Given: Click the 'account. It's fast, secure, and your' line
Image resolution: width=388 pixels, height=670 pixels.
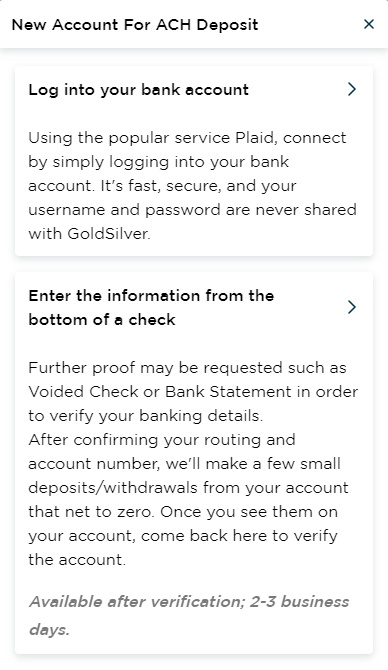Looking at the screenshot, I should point(162,186).
